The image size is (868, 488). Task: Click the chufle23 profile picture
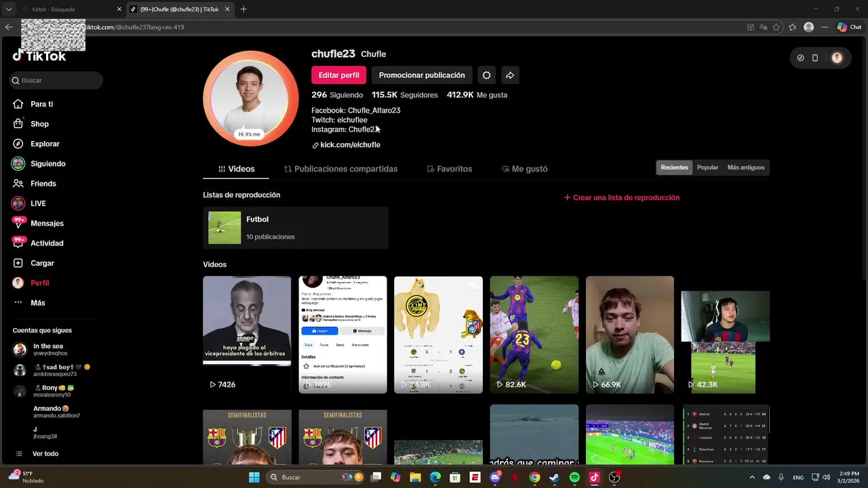251,98
